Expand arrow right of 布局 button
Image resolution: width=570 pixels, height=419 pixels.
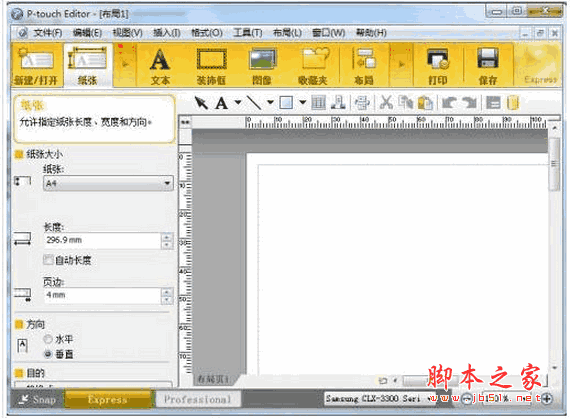coord(401,65)
